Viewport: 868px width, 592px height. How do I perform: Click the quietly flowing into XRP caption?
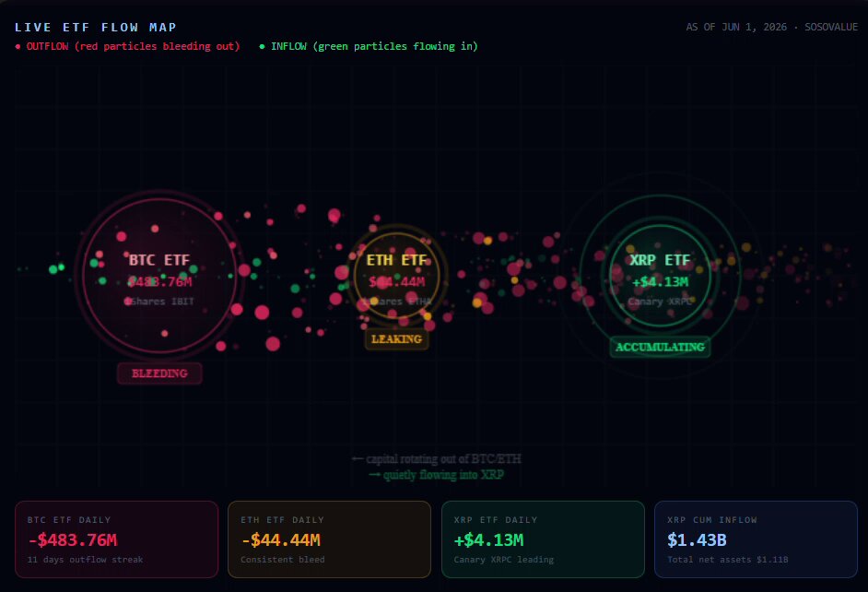click(x=436, y=475)
